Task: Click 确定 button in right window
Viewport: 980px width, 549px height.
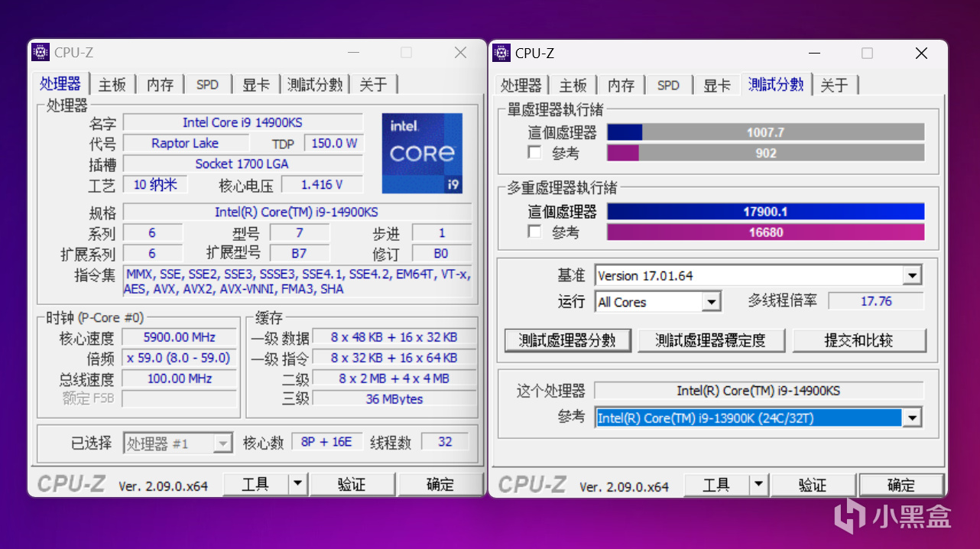Action: 901,484
